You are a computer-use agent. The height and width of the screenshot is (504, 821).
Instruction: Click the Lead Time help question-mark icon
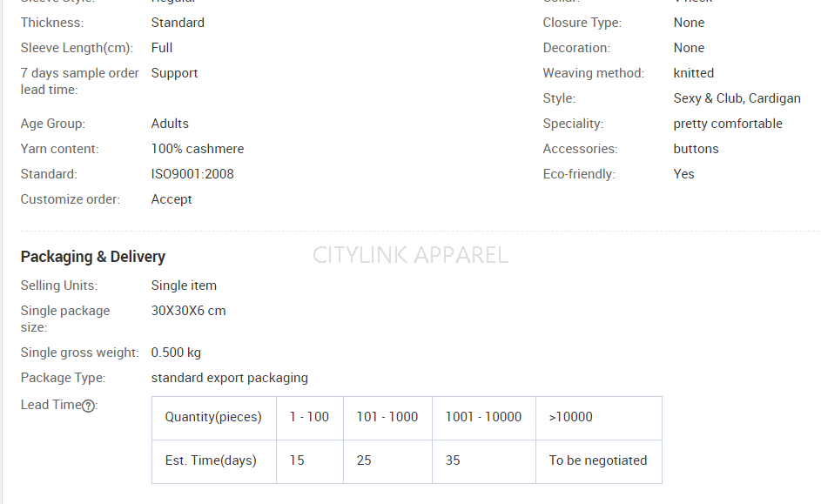point(88,406)
